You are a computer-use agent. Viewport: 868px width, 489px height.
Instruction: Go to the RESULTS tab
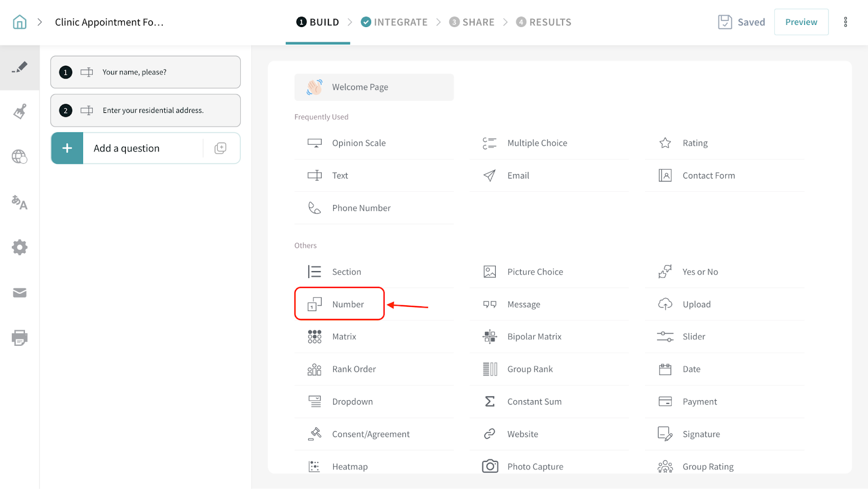[x=544, y=22]
